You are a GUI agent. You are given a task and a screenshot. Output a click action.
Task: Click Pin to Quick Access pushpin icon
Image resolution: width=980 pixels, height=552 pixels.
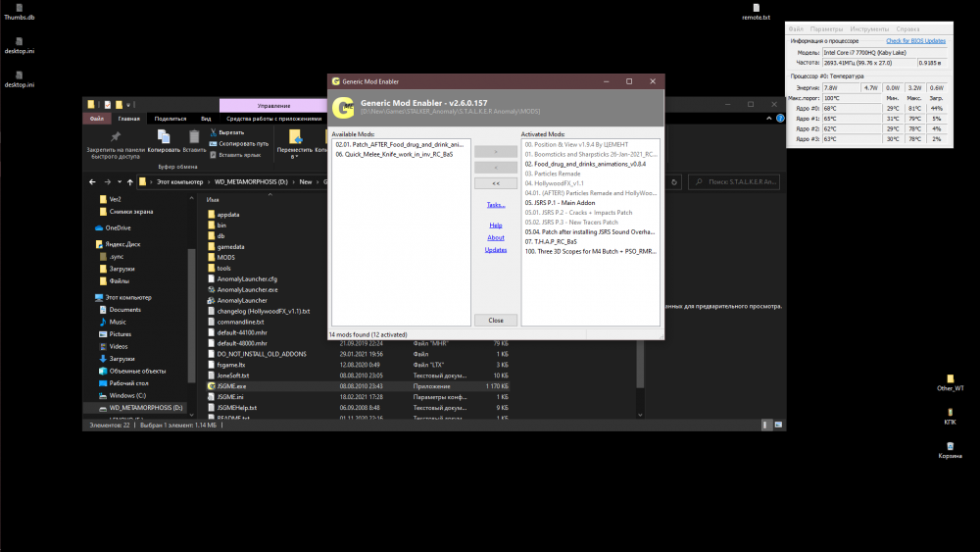click(x=115, y=136)
